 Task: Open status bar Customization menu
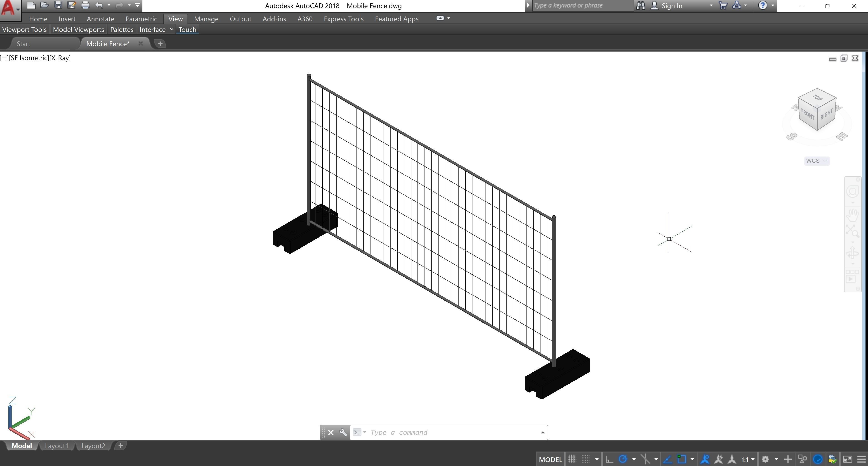pos(861,459)
